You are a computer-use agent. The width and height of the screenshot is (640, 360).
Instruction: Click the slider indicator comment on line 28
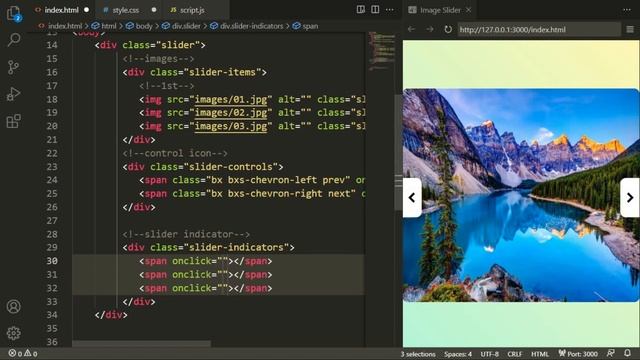[186, 234]
